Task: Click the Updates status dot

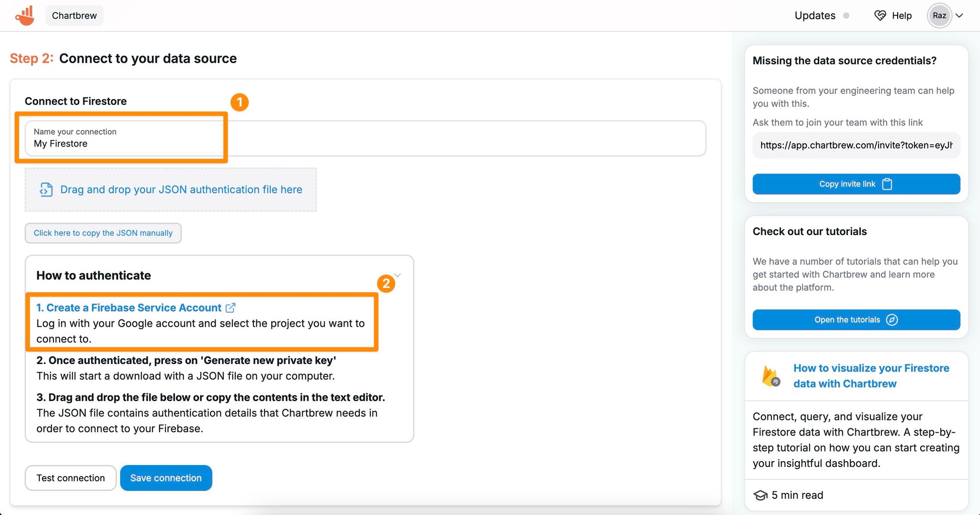Action: (846, 16)
